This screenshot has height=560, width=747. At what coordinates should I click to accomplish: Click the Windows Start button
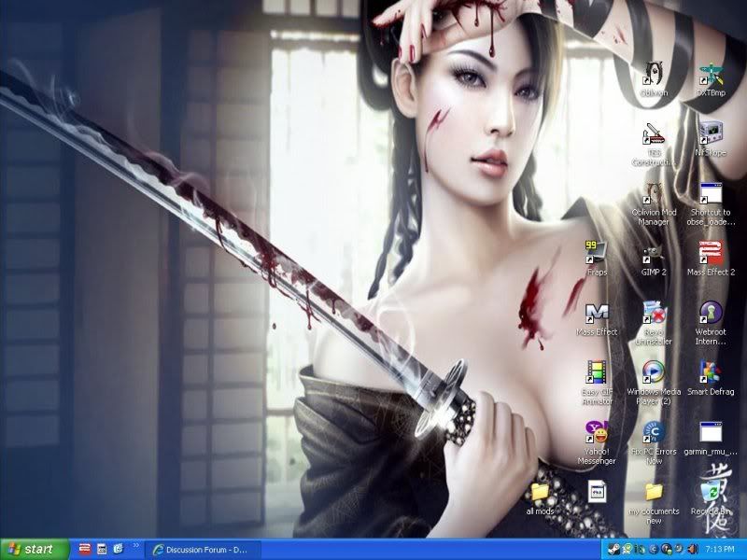(35, 549)
